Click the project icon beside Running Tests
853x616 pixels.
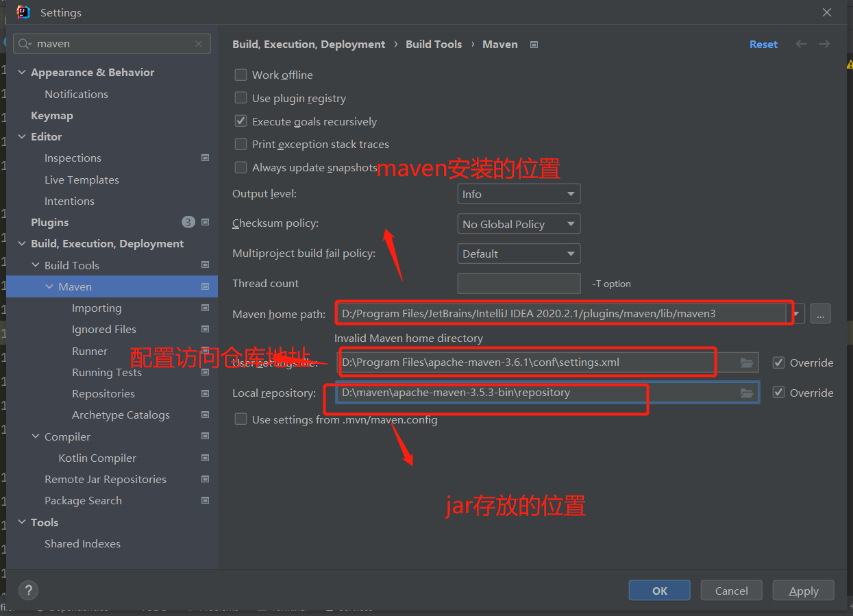205,372
